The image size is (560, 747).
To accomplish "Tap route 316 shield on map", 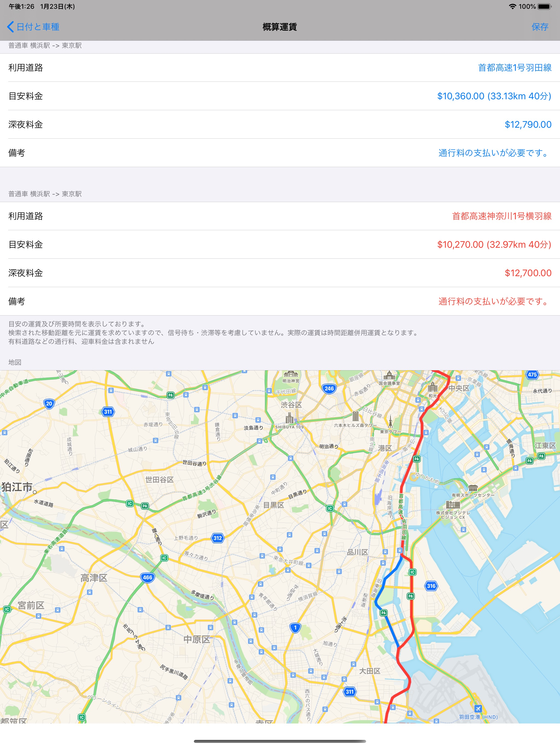I will 431,586.
